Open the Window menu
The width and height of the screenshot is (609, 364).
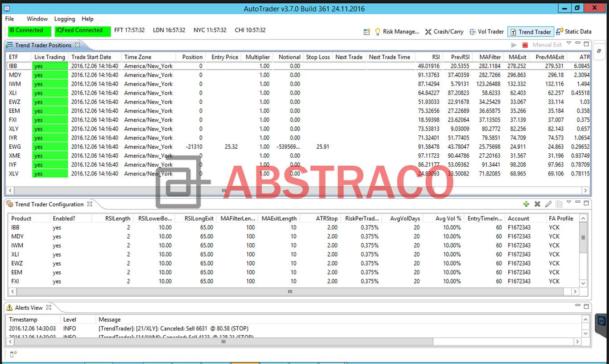tap(37, 19)
